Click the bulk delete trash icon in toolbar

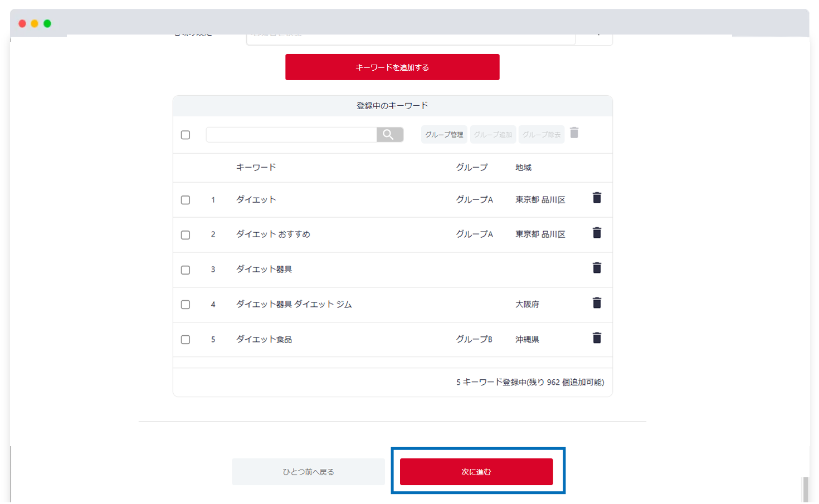pos(574,134)
